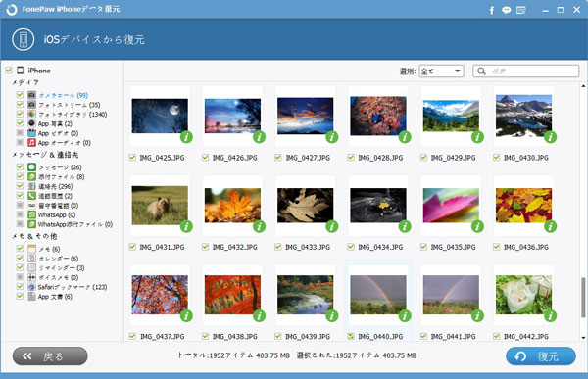
Task: Click the Safariブックマーク compass icon
Action: coord(32,287)
